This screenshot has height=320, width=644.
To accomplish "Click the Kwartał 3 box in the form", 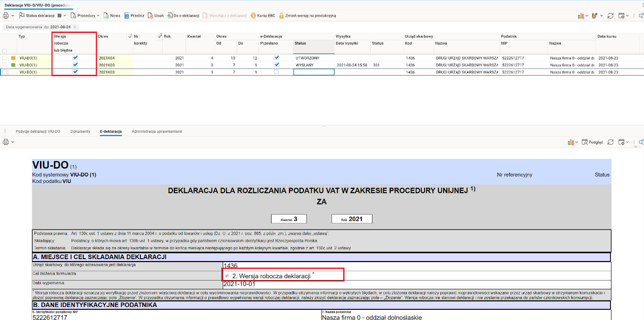I will pyautogui.click(x=289, y=219).
